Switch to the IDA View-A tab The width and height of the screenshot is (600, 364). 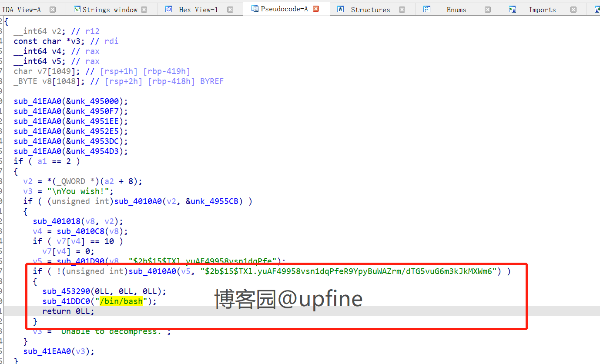click(x=22, y=9)
